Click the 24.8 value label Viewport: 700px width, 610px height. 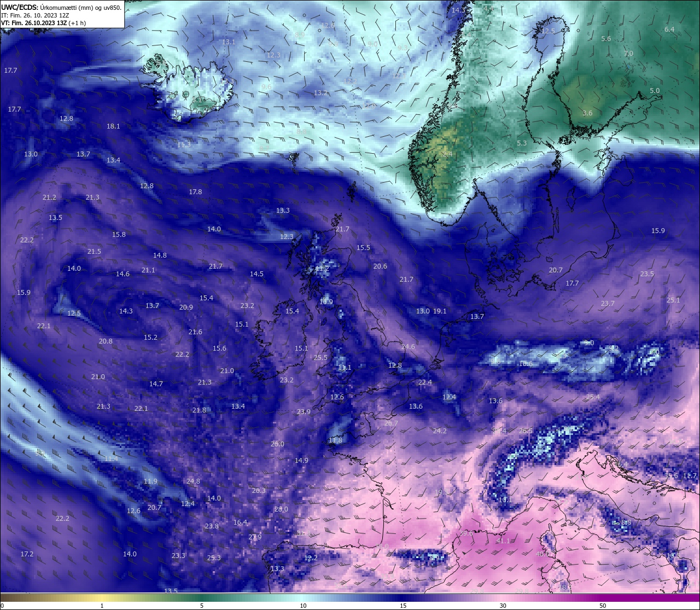193,481
